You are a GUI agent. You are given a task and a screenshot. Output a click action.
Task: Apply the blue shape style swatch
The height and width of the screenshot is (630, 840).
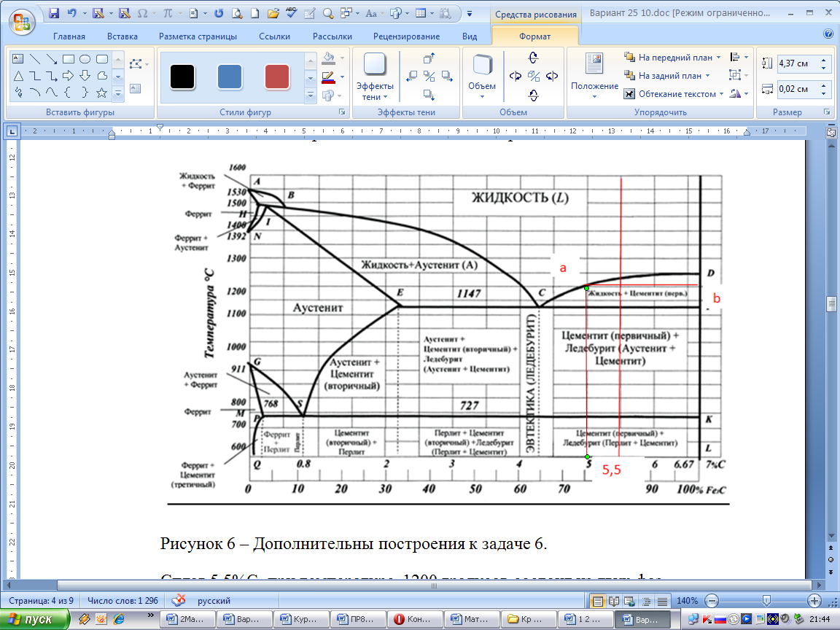click(230, 77)
